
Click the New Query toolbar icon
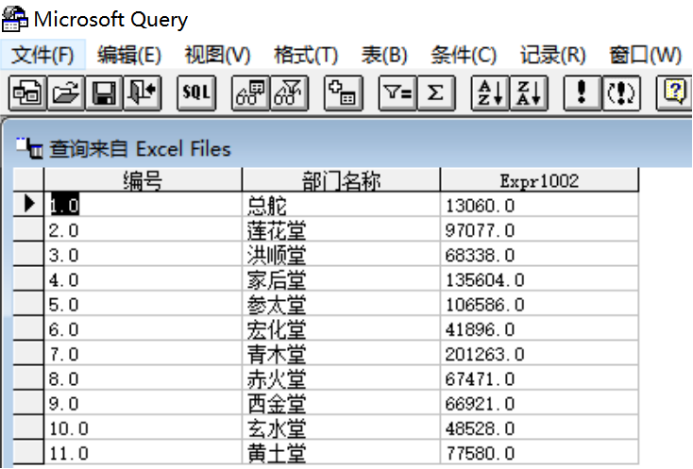[27, 93]
